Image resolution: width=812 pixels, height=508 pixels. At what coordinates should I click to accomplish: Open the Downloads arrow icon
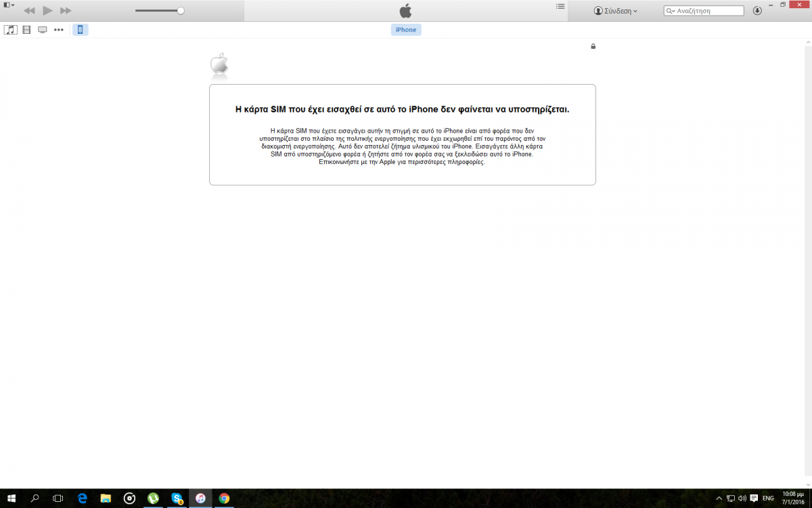point(757,11)
